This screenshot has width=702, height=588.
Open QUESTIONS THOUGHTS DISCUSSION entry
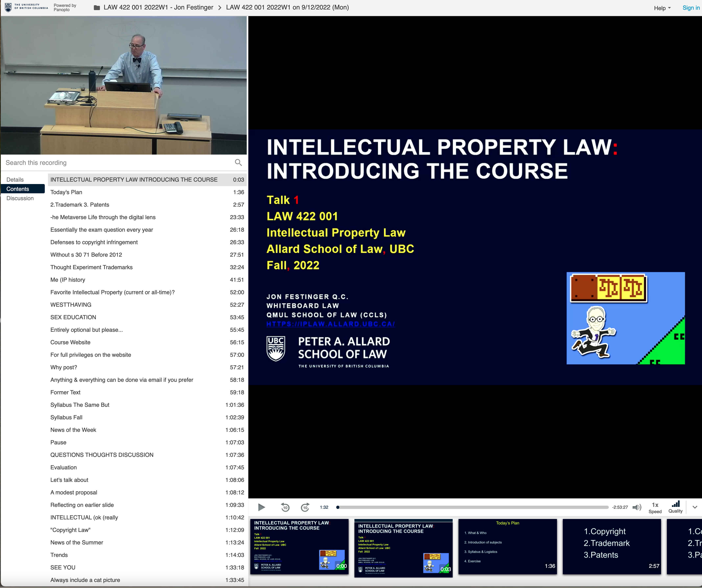click(x=147, y=455)
